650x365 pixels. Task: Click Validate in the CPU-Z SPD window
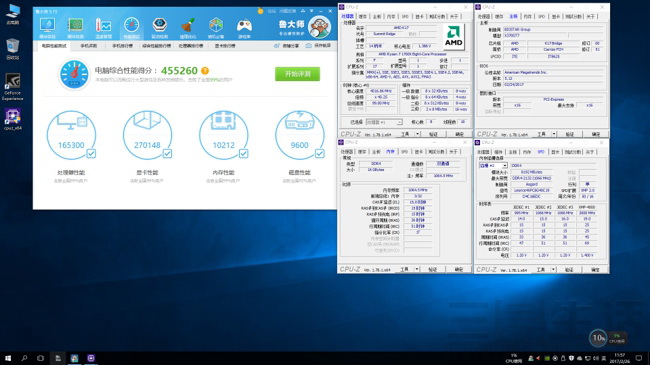click(569, 269)
